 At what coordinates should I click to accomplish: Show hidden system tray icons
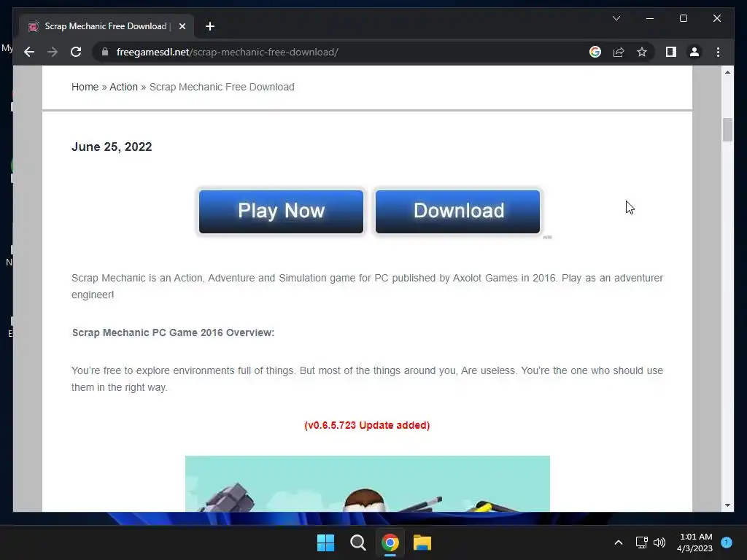[x=619, y=542]
